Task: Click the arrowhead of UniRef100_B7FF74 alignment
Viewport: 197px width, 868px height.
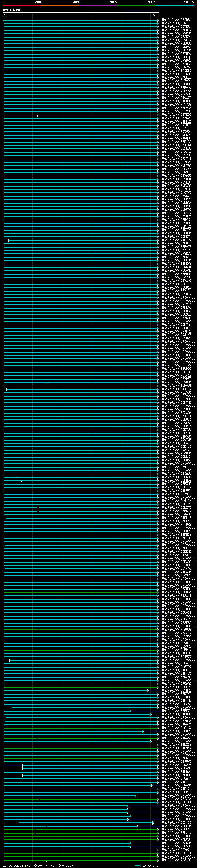Action: (130, 711)
